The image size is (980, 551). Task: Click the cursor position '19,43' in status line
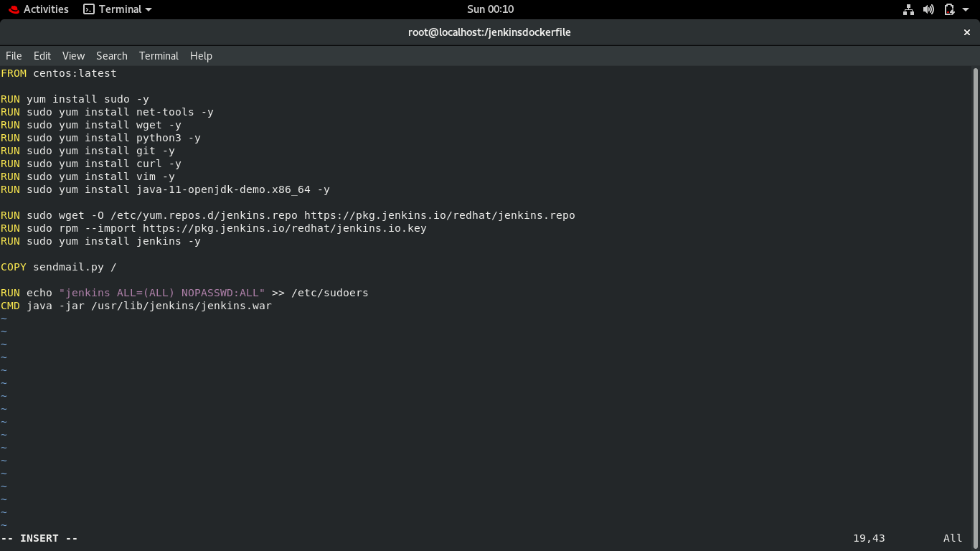tap(869, 538)
